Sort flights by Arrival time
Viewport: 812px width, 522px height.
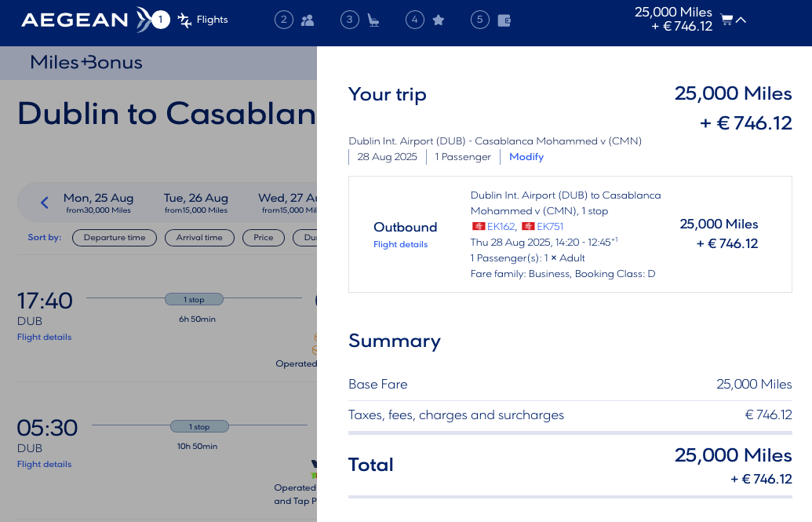pos(199,237)
